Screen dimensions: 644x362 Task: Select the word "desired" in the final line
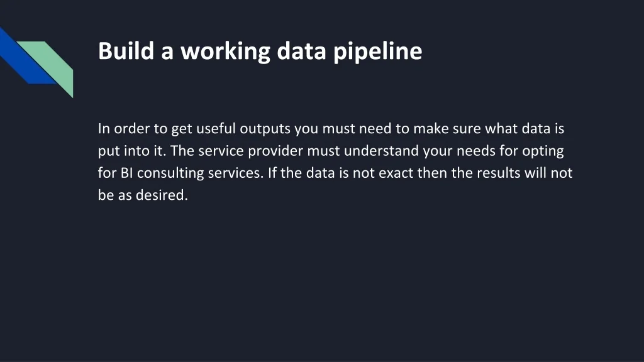[160, 195]
